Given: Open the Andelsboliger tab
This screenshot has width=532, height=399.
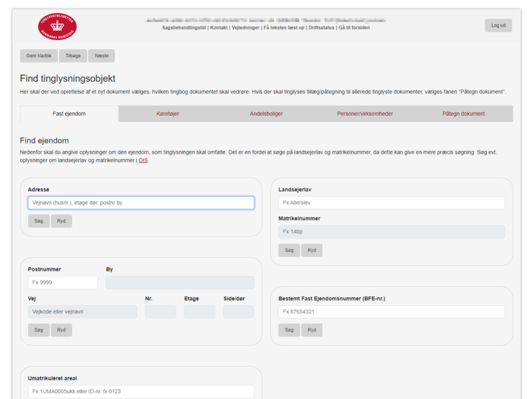Looking at the screenshot, I should tap(266, 114).
